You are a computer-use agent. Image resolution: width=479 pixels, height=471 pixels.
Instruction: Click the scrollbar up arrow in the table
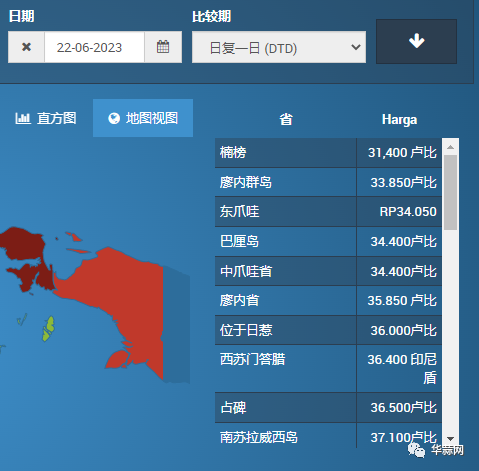[x=450, y=147]
